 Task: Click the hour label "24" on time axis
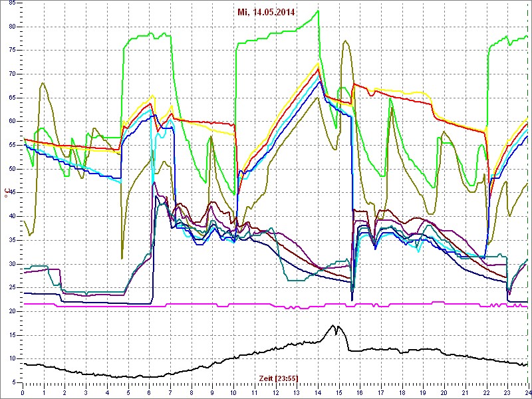[x=527, y=393]
